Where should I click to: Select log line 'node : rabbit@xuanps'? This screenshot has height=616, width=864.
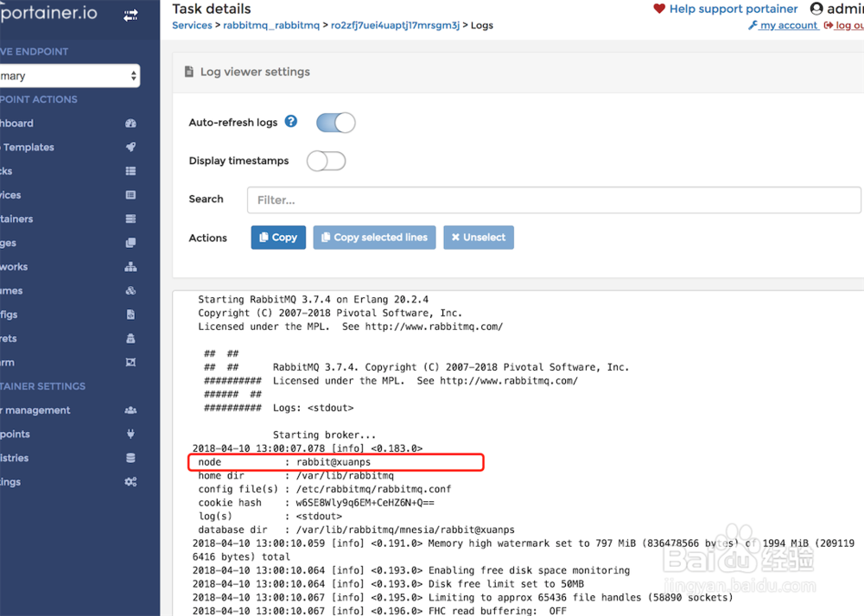(x=284, y=461)
